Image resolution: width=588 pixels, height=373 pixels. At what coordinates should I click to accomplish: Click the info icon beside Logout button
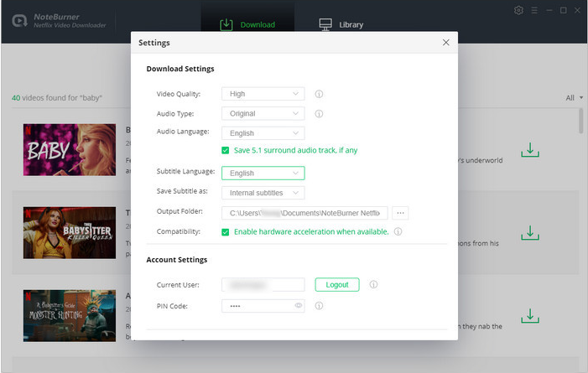[373, 285]
